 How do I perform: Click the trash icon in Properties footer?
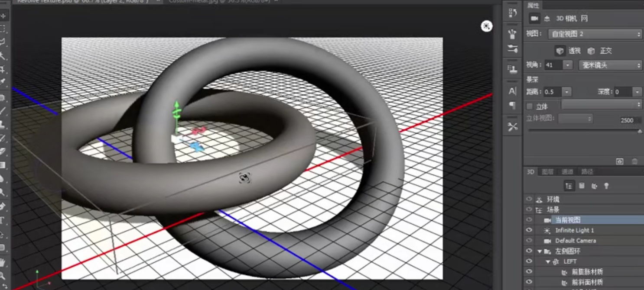click(x=634, y=161)
